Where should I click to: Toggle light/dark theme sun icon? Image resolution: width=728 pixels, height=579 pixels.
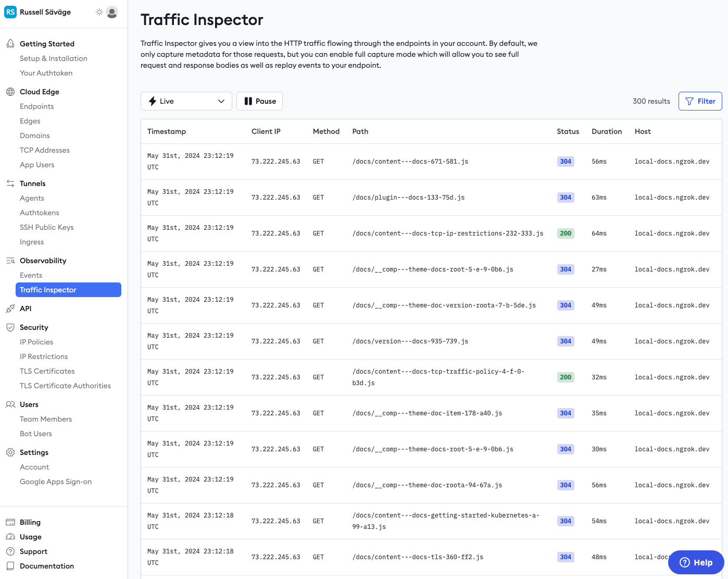click(x=99, y=12)
